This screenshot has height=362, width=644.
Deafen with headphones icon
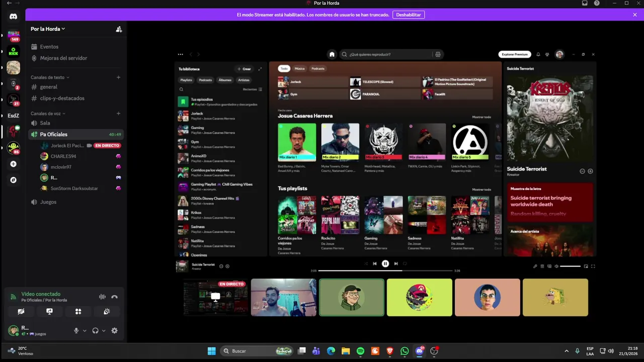click(95, 330)
